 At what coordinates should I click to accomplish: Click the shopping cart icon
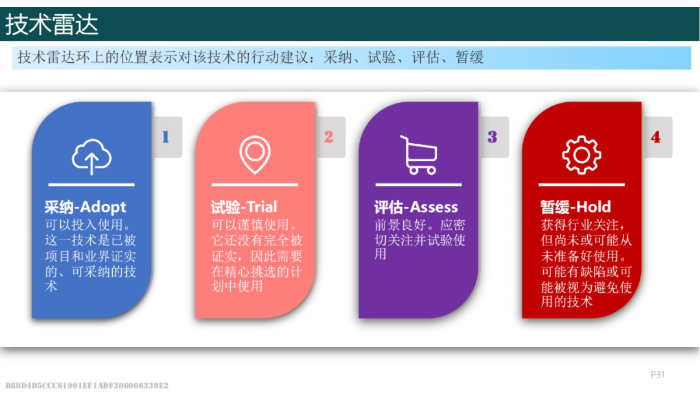pyautogui.click(x=419, y=155)
